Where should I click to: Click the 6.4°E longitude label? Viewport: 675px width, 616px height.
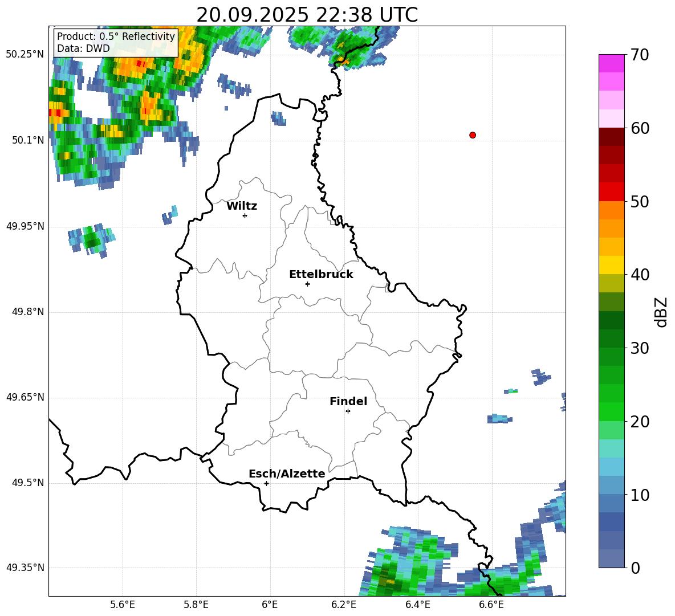pos(417,605)
